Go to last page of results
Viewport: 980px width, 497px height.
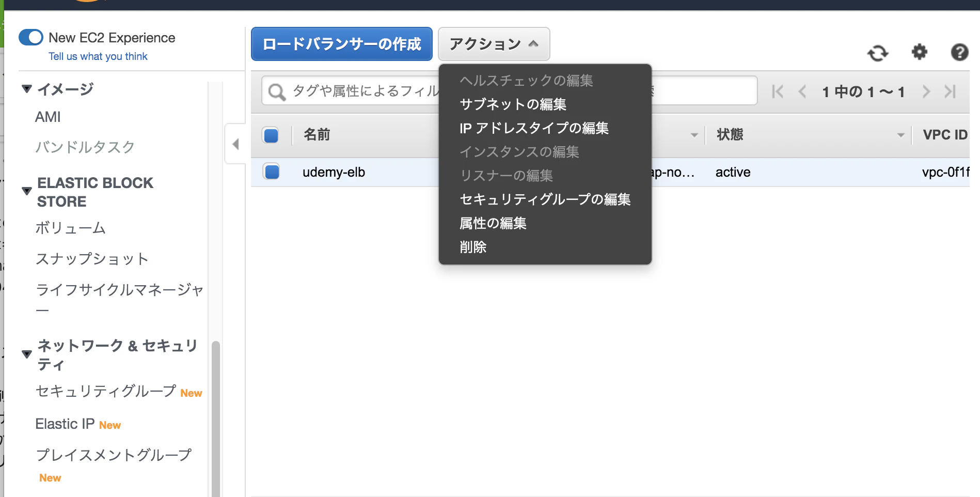point(950,92)
